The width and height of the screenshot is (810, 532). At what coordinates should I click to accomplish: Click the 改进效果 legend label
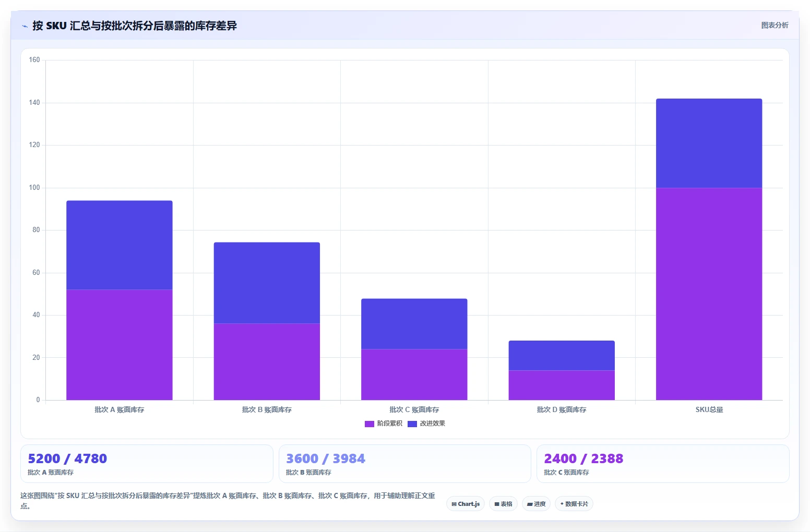click(433, 424)
